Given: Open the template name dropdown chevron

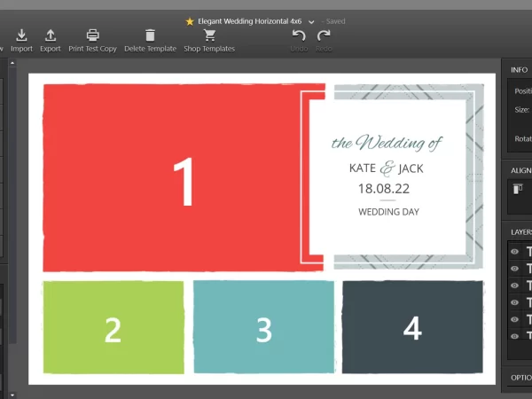Looking at the screenshot, I should (x=311, y=20).
